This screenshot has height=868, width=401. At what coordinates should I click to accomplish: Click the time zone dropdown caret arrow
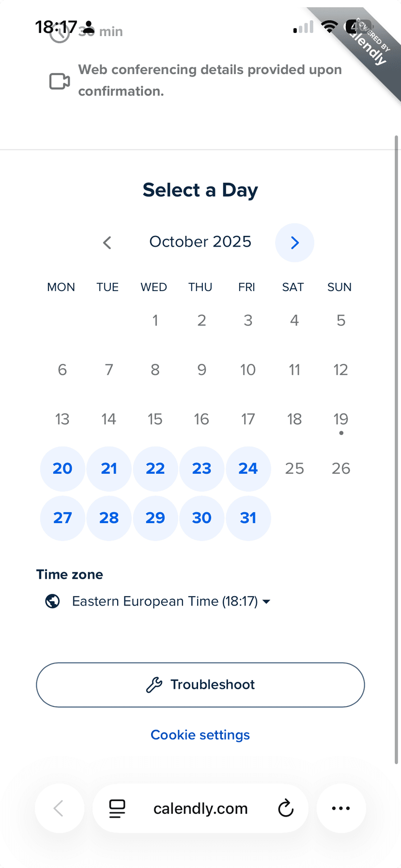click(266, 602)
